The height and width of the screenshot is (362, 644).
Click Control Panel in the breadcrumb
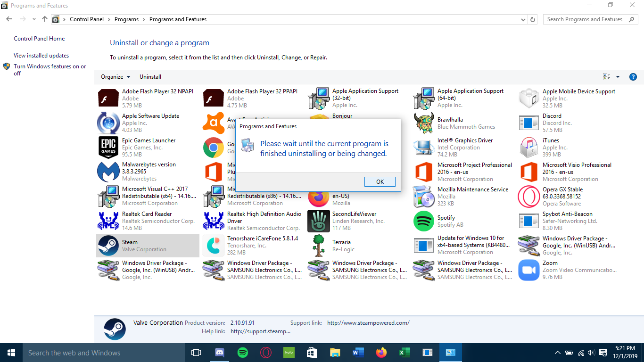pyautogui.click(x=86, y=19)
